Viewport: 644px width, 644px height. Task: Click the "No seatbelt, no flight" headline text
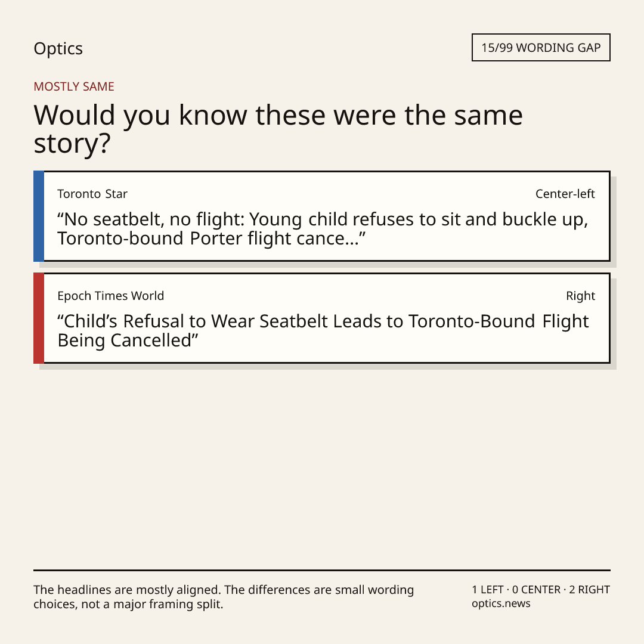coord(323,229)
